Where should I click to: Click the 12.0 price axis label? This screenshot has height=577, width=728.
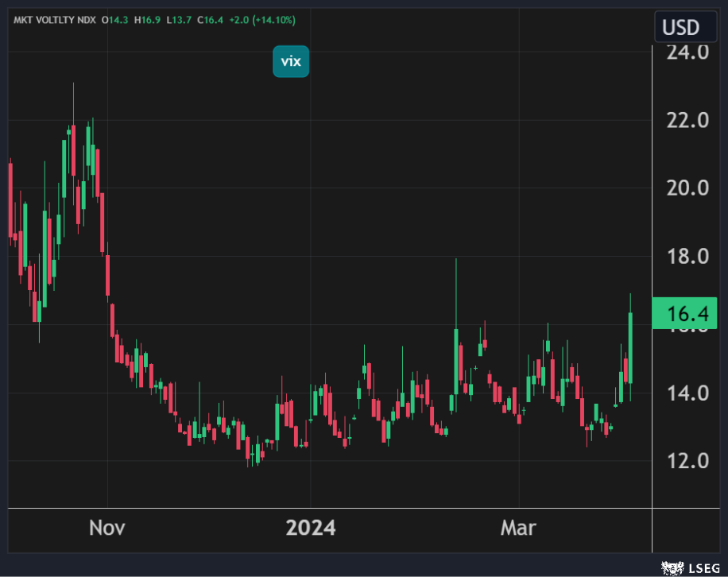coord(686,461)
